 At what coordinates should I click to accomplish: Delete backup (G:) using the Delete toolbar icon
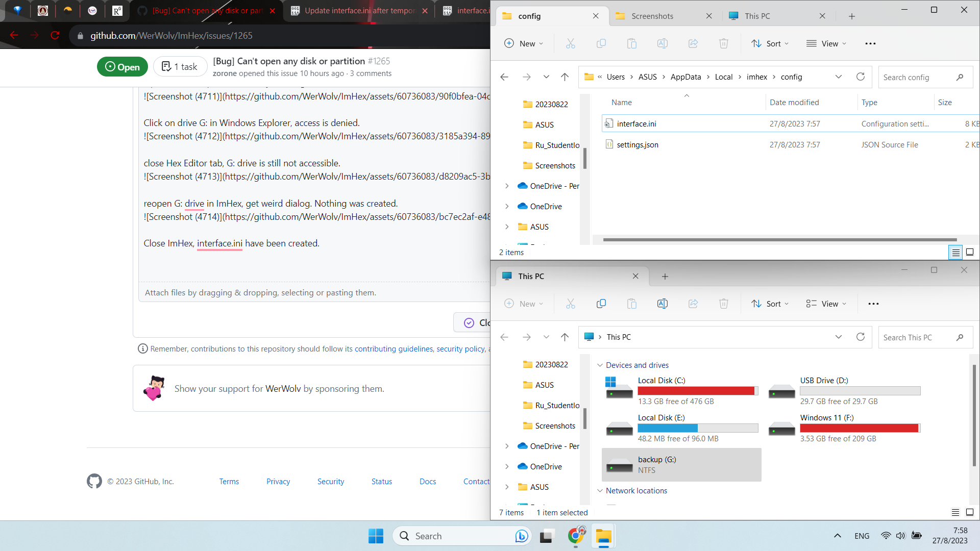point(724,304)
